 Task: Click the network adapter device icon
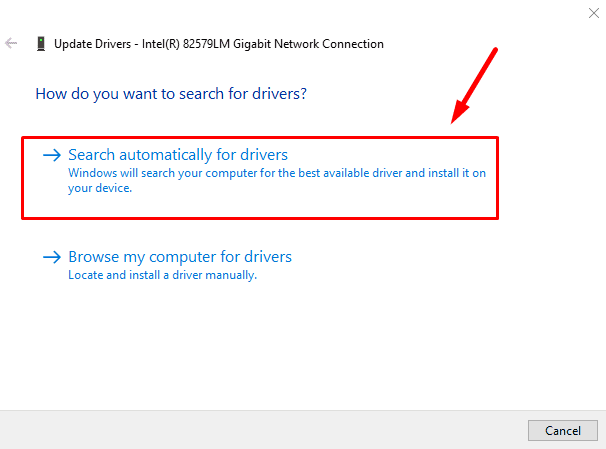[41, 44]
